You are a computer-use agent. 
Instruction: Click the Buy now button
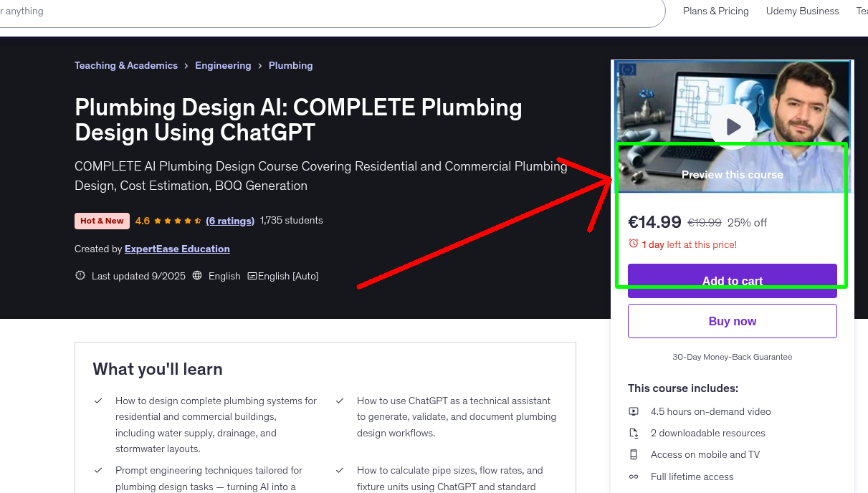pos(732,320)
